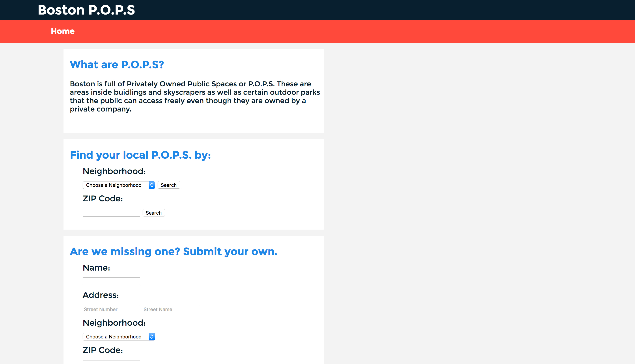Click 'Are we missing one? Submit your own.' heading
This screenshot has height=364, width=635.
(174, 251)
